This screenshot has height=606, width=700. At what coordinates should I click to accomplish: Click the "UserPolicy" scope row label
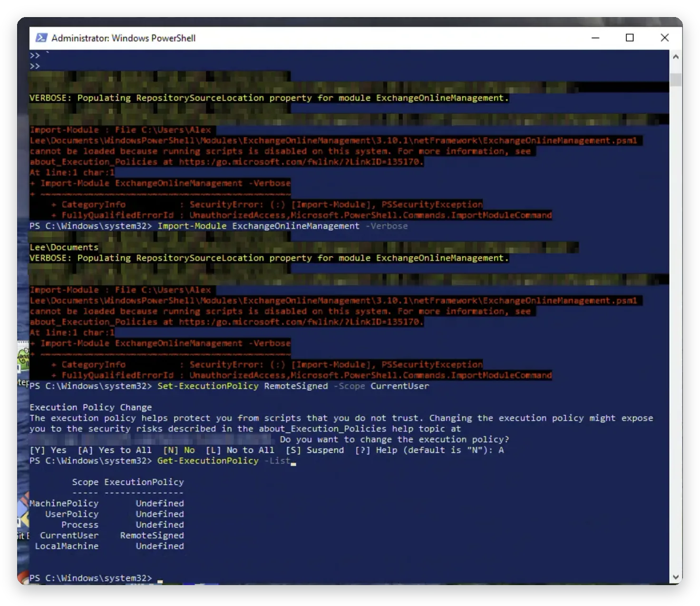[x=72, y=514]
